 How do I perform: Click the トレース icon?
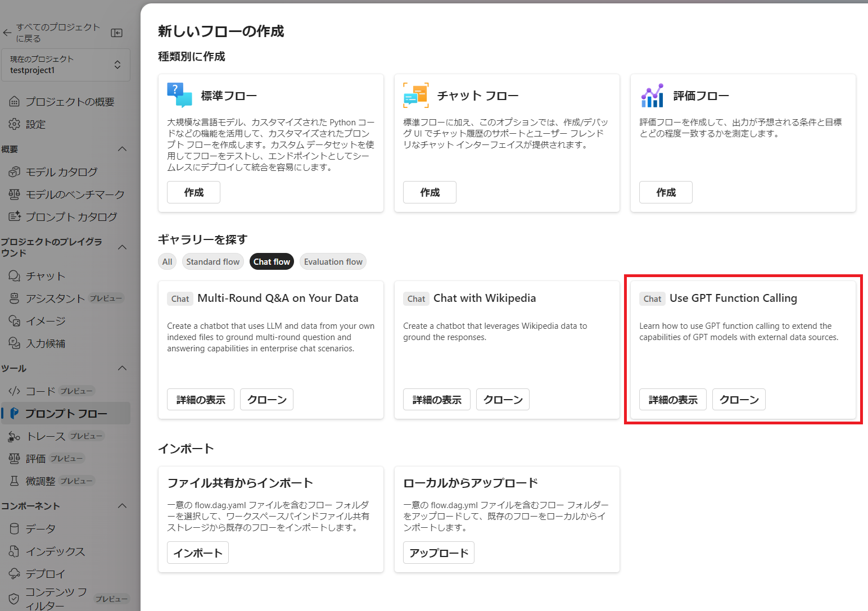(x=14, y=436)
